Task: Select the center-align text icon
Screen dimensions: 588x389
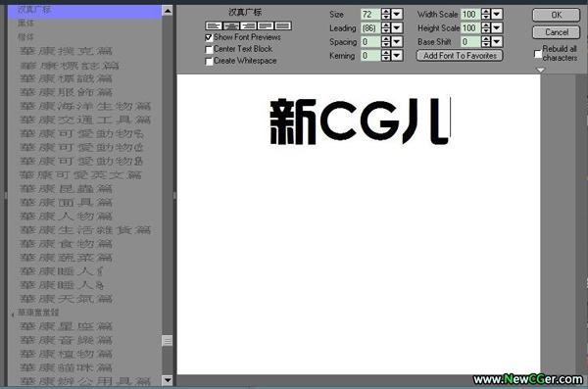Action: pyautogui.click(x=231, y=25)
